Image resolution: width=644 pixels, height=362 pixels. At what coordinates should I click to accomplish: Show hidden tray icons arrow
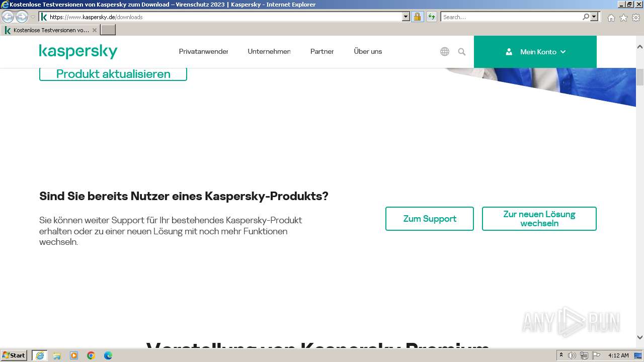(x=561, y=355)
